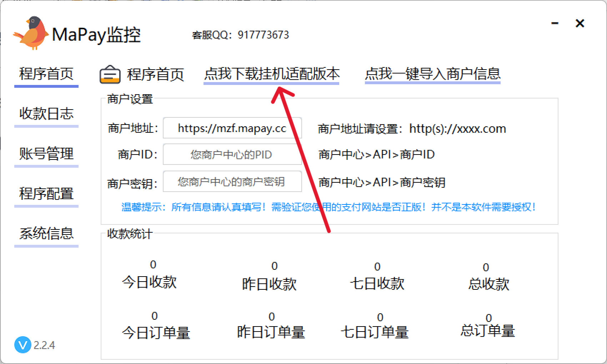The image size is (607, 364).
Task: Click the 商户地址请设置 hint text
Action: pyautogui.click(x=412, y=128)
